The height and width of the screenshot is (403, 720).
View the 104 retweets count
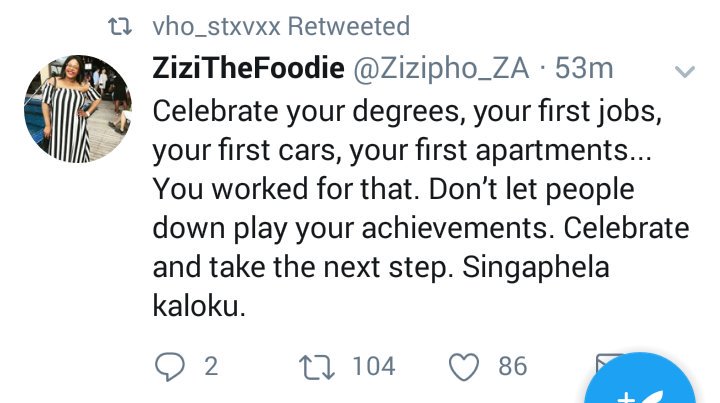point(374,367)
